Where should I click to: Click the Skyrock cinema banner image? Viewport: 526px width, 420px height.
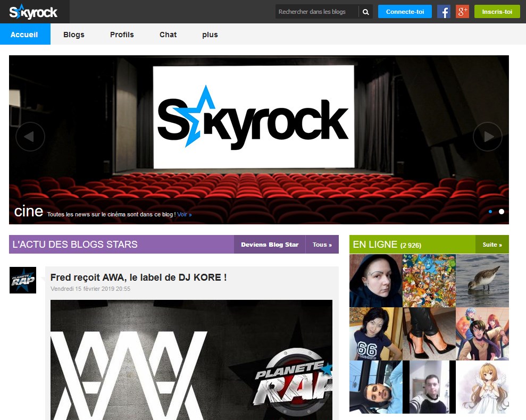(x=258, y=139)
